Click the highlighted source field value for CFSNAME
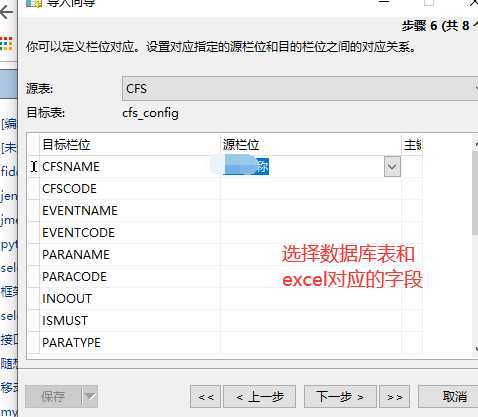Viewport: 478px width, 417px height. coord(246,167)
